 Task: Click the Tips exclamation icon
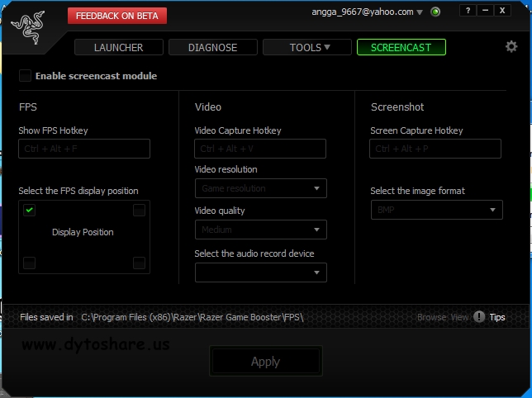tap(479, 317)
